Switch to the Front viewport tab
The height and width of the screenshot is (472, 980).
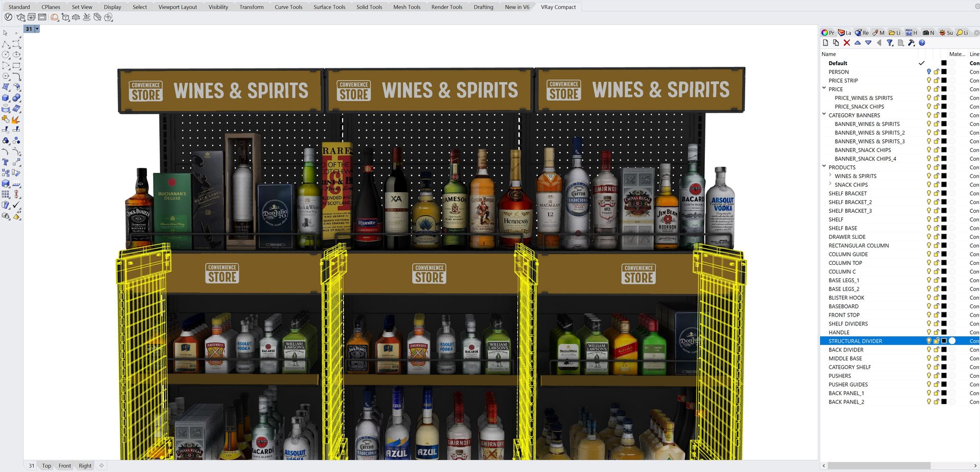(65, 466)
